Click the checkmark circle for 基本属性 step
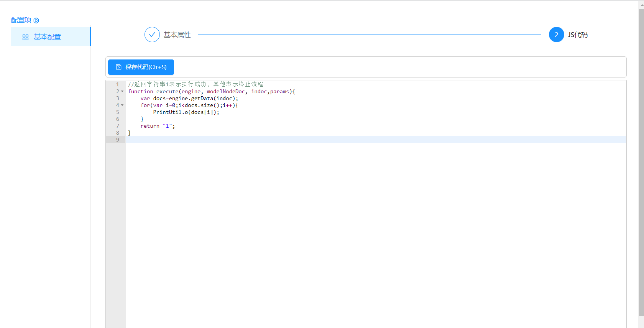 152,35
